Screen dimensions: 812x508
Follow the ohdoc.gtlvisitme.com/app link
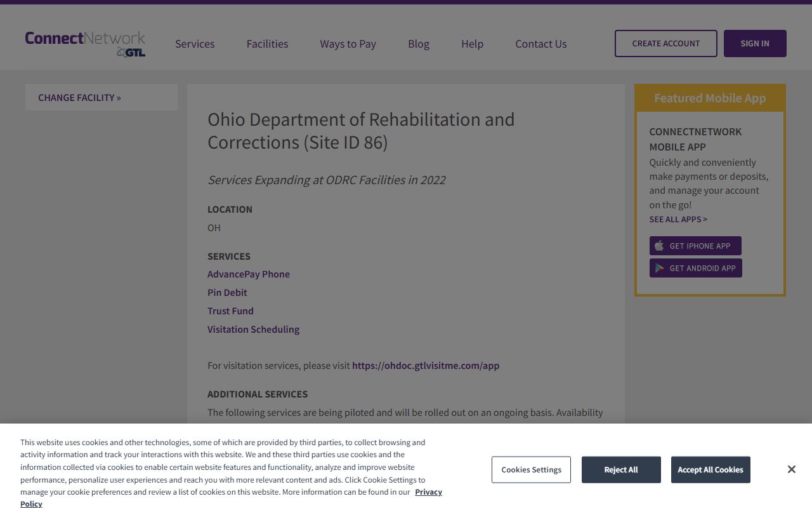tap(426, 365)
